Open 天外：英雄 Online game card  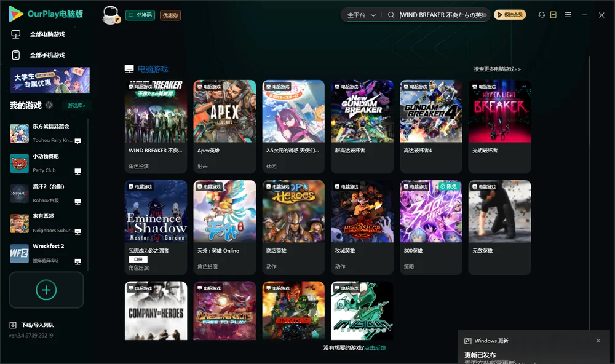click(x=224, y=227)
